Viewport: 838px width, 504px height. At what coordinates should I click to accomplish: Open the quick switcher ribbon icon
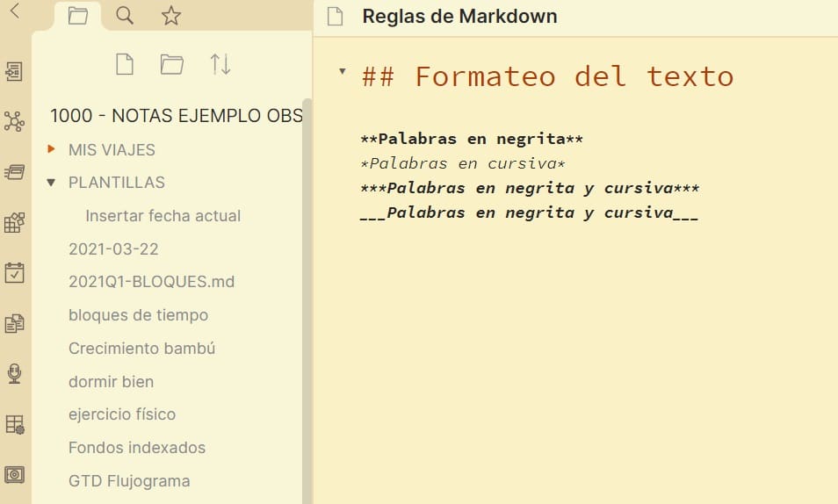(x=14, y=71)
